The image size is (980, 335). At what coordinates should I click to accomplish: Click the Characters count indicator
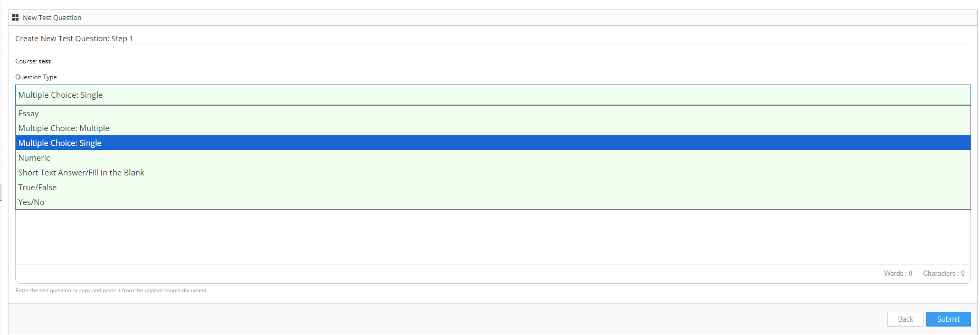point(943,274)
